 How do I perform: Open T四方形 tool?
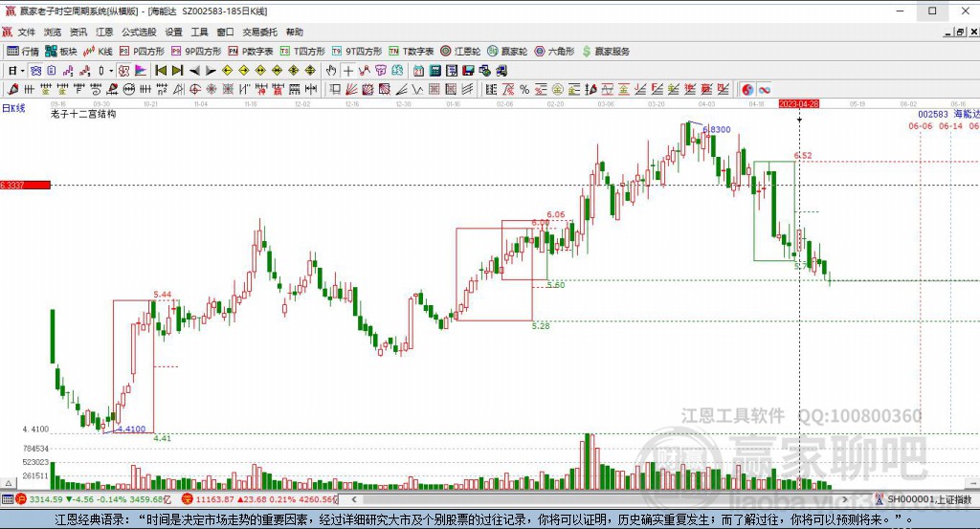tap(302, 52)
